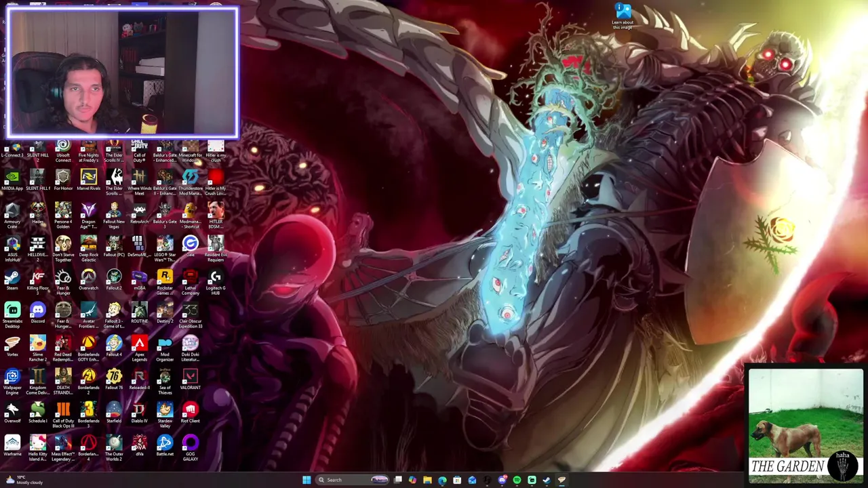
Task: Select the GOG GALAXY icon
Action: pos(190,449)
